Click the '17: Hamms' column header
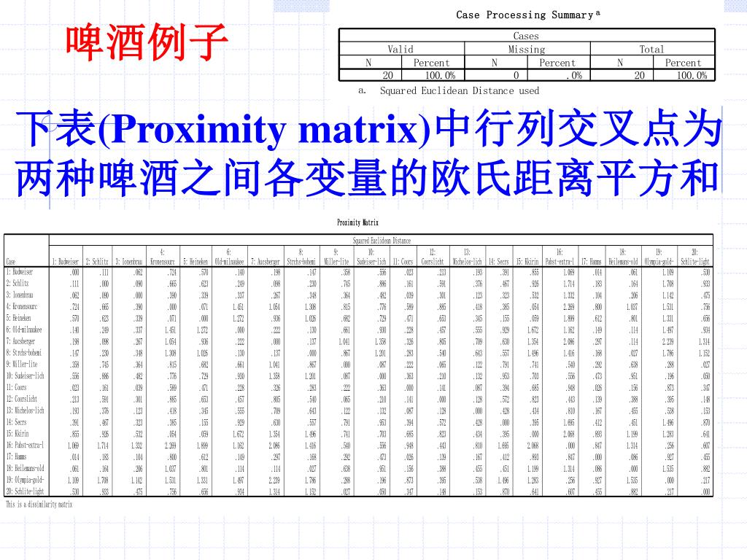This screenshot has width=747, height=560. click(x=591, y=262)
